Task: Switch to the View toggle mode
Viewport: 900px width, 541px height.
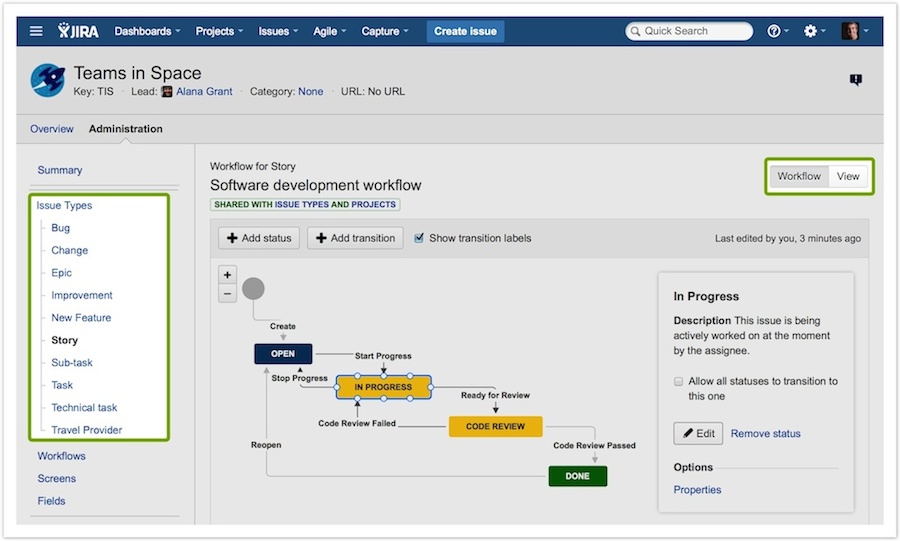Action: [848, 176]
